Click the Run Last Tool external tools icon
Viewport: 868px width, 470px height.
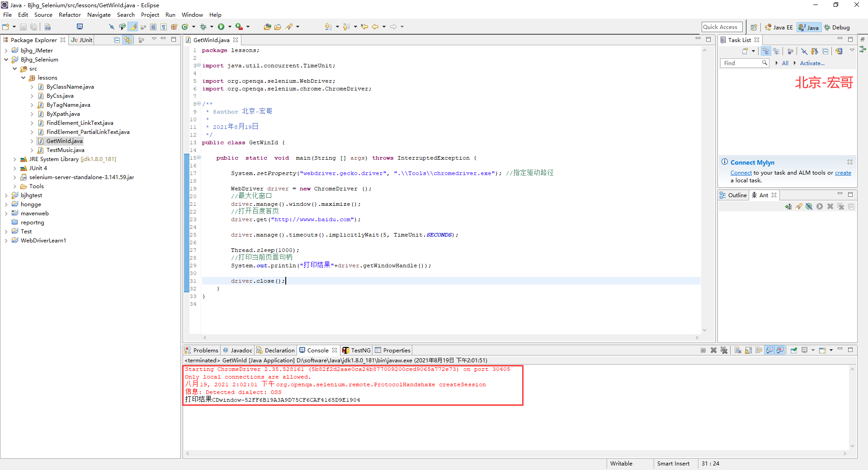tap(239, 27)
